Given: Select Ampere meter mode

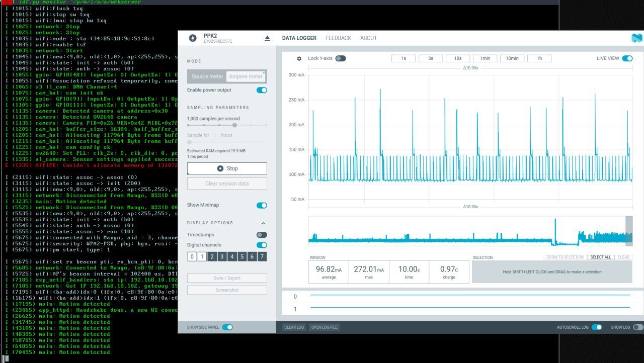Looking at the screenshot, I should (246, 76).
